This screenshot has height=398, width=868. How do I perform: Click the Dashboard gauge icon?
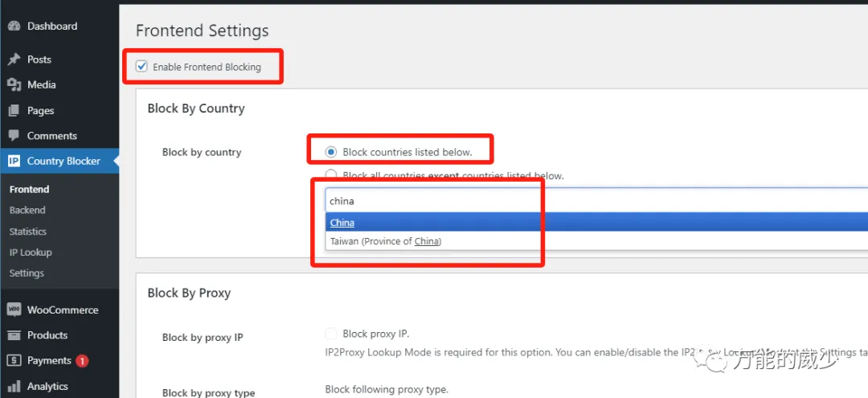coord(14,26)
